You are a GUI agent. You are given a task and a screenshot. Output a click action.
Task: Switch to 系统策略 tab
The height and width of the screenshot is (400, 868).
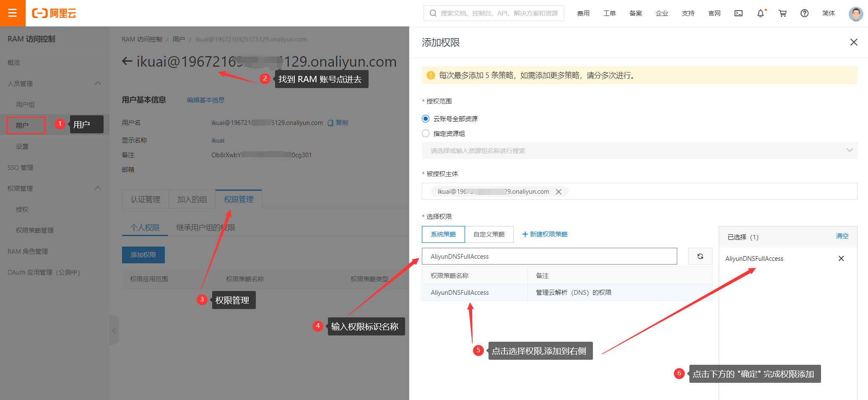click(x=443, y=234)
